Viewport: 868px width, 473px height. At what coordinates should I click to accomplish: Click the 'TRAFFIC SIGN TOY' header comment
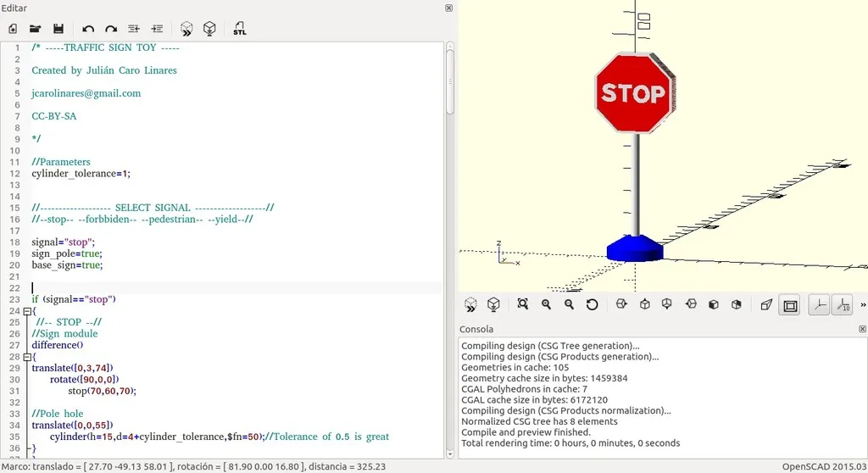(x=105, y=47)
